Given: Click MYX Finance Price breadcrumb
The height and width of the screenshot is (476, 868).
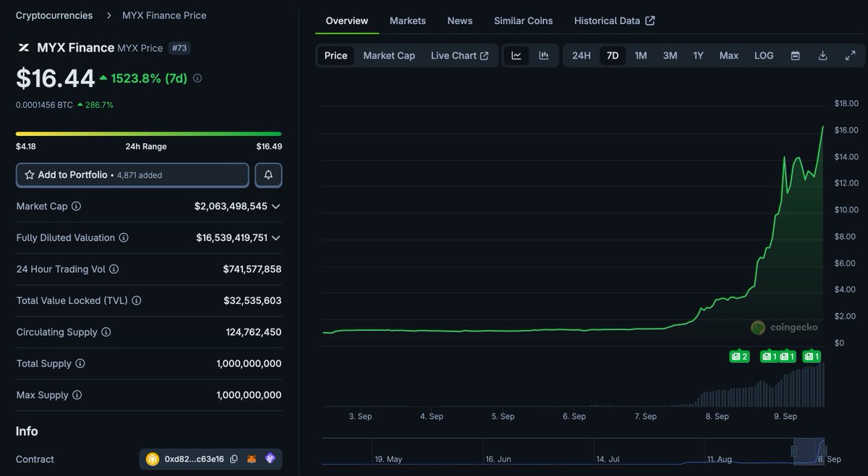Looking at the screenshot, I should click(164, 15).
